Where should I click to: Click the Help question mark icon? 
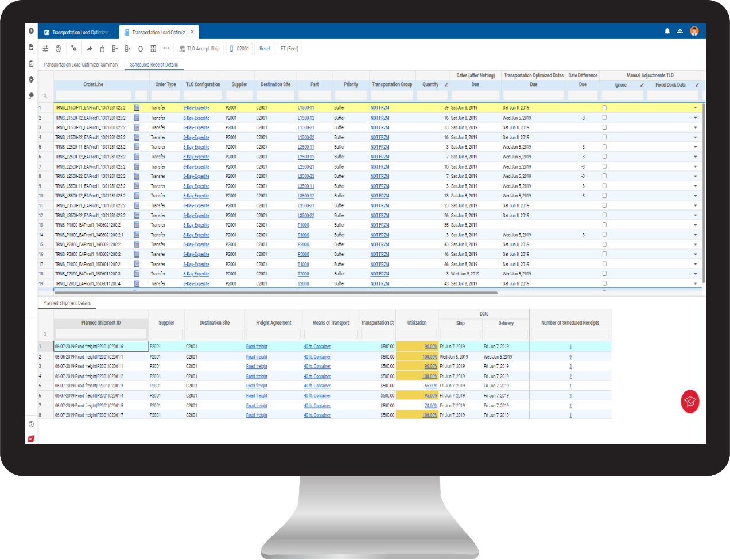tap(58, 48)
